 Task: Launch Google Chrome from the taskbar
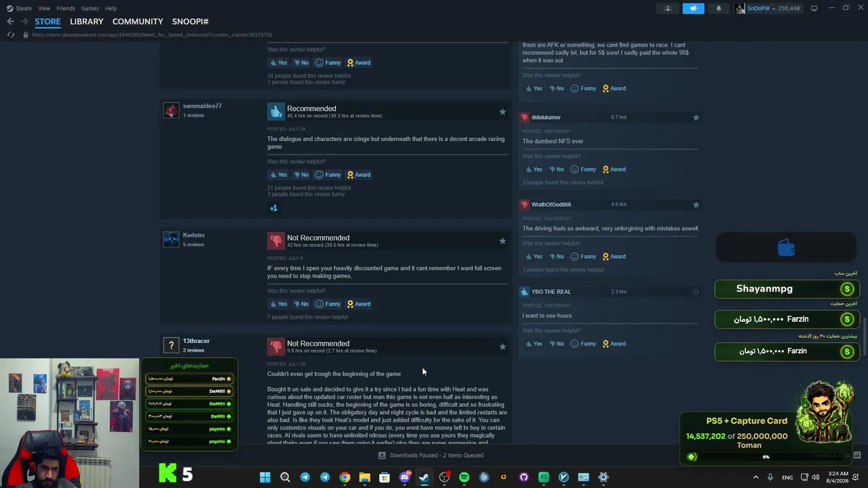(x=344, y=477)
